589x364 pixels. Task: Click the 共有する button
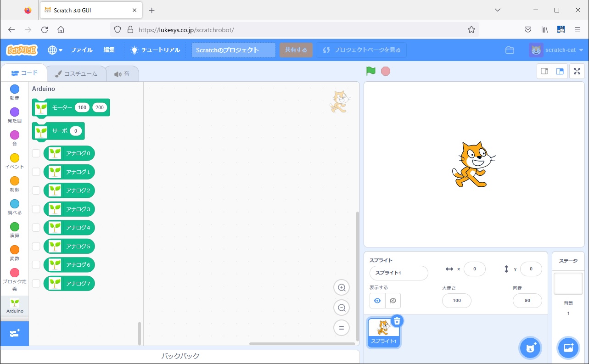click(x=296, y=50)
